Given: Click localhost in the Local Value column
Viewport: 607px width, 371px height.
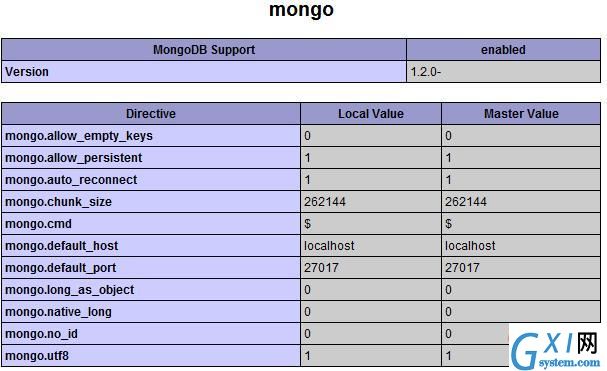Looking at the screenshot, I should [x=329, y=246].
